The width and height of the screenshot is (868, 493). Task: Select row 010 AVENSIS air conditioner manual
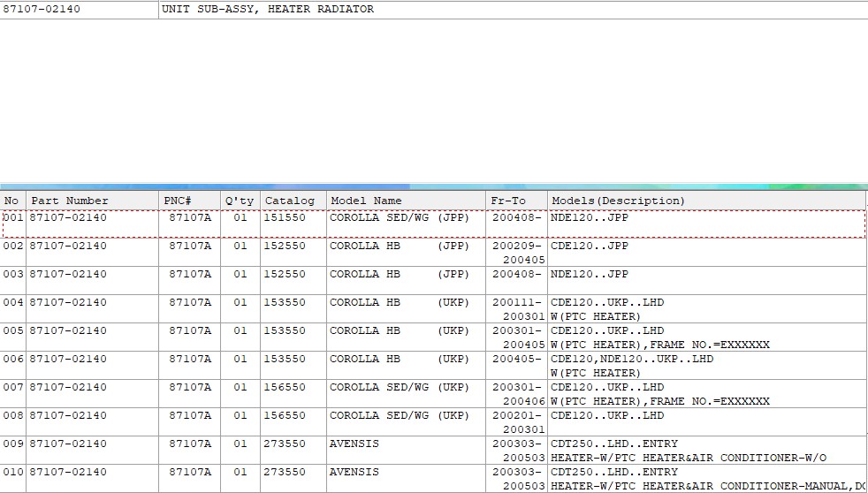(354, 472)
